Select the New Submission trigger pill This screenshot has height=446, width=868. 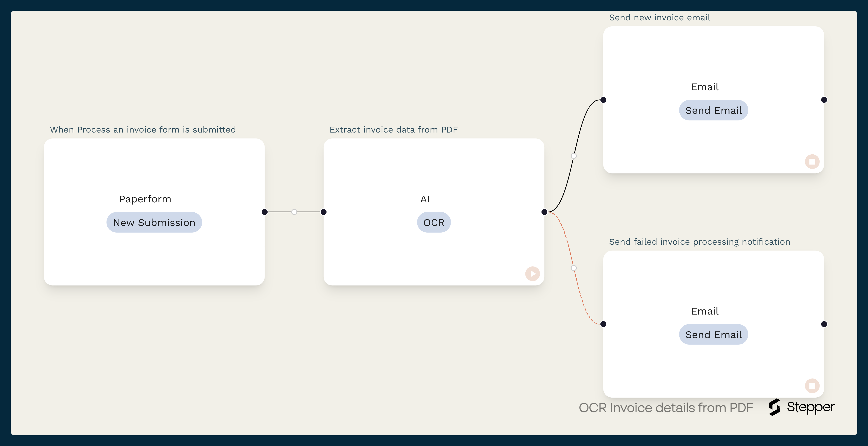point(154,222)
